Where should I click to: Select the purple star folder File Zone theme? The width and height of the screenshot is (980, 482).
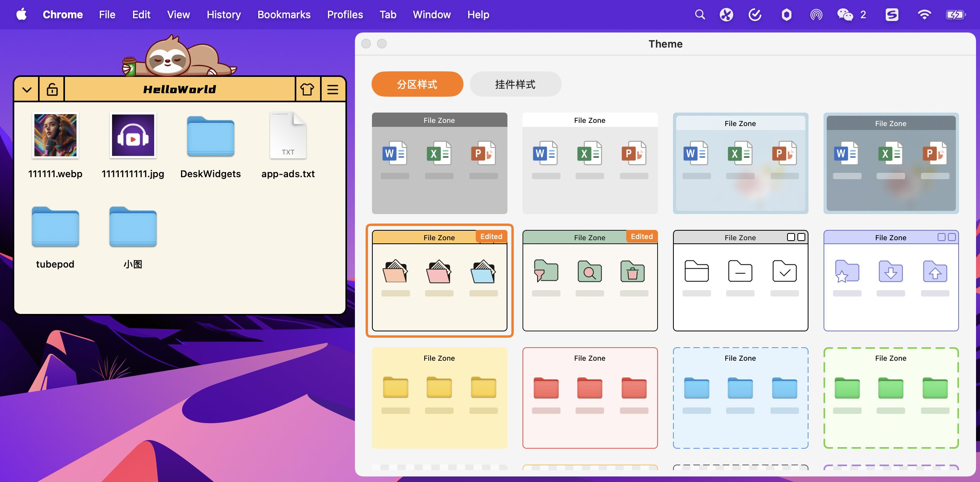tap(890, 280)
